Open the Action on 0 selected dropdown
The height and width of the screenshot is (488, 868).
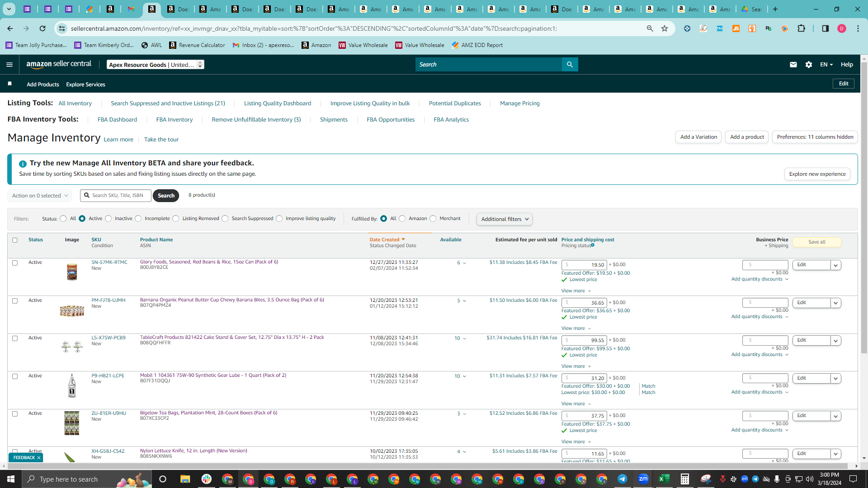coord(40,196)
